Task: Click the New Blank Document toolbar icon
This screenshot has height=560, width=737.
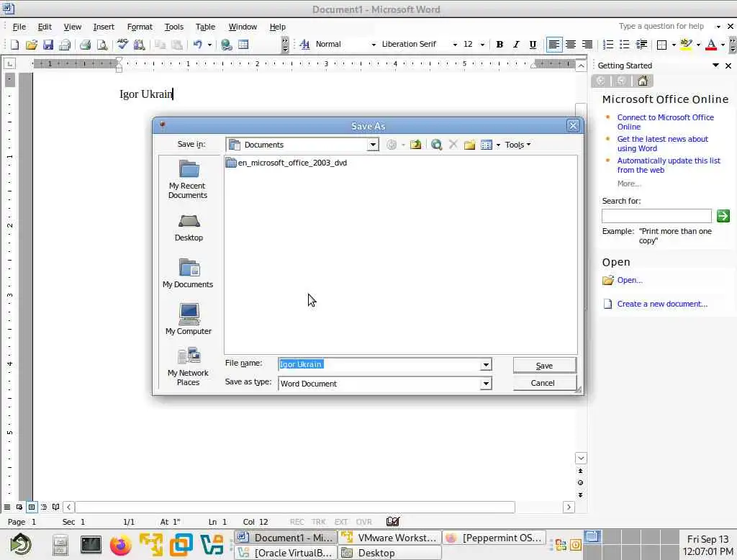Action: 14,45
